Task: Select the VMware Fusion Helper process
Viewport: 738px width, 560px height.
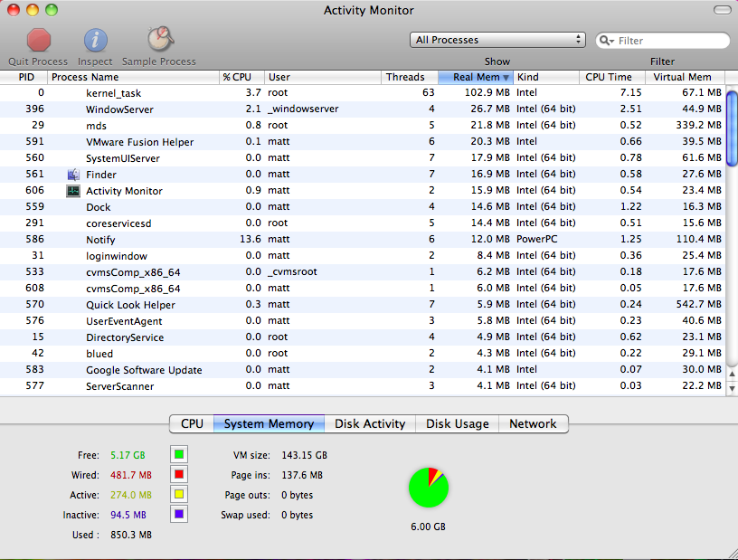Action: click(363, 142)
